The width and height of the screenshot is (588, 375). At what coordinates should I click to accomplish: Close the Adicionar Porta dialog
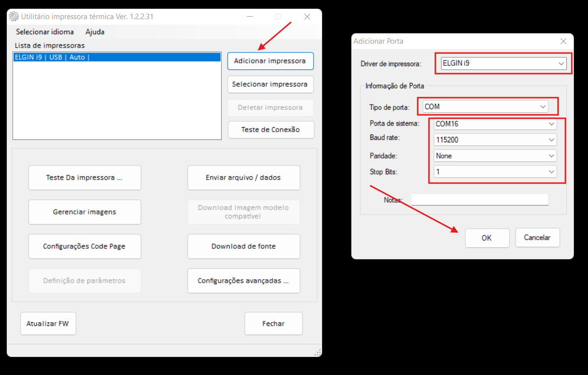pos(563,41)
